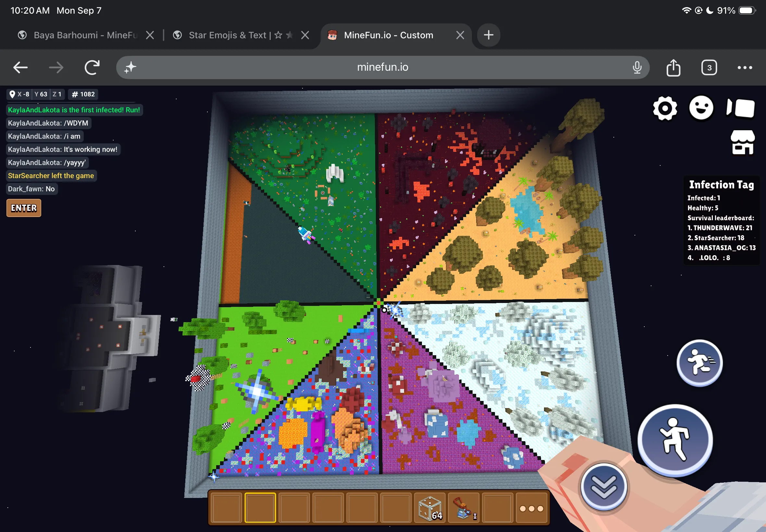Image resolution: width=766 pixels, height=532 pixels.
Task: Open more hotbar items (three dots)
Action: point(532,508)
